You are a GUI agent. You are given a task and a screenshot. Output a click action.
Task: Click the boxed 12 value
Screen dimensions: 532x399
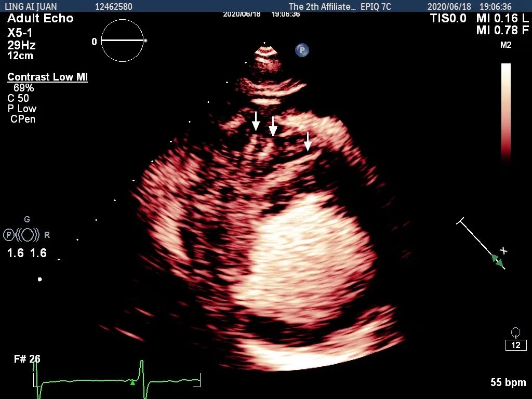[x=516, y=345]
